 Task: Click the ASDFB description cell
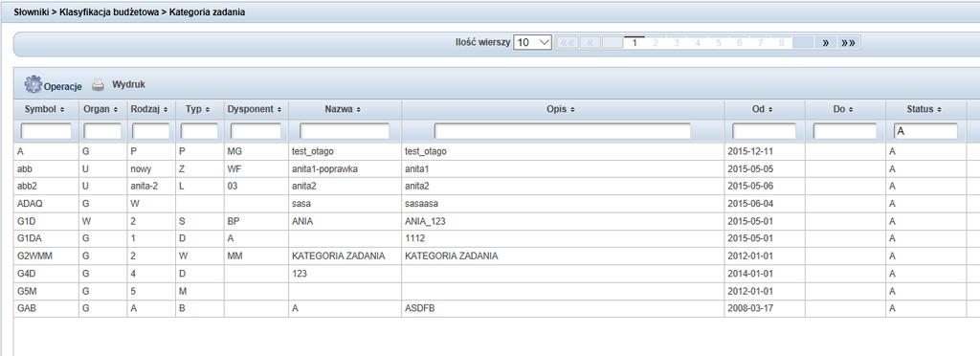pos(563,308)
